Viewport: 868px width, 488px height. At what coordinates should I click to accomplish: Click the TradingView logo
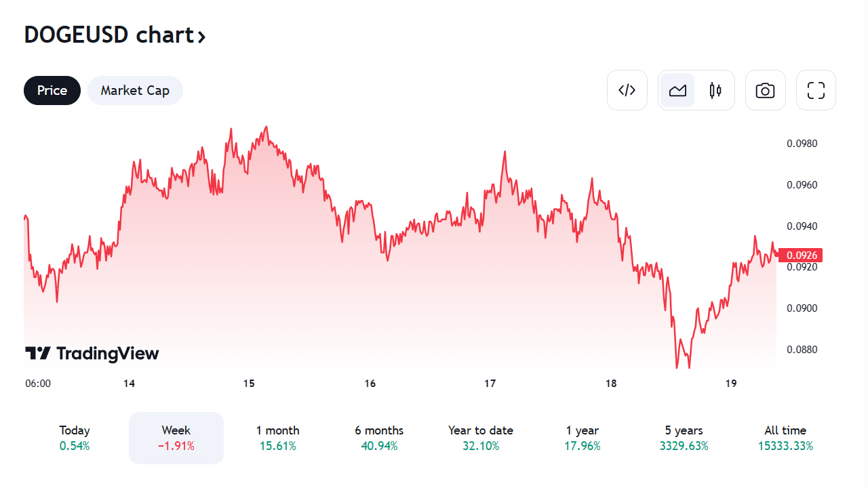[92, 353]
